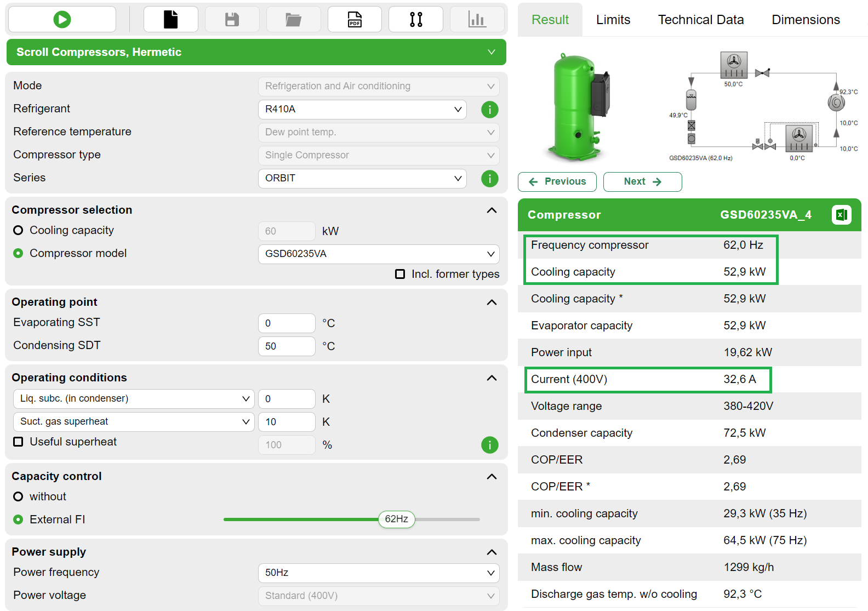
Task: Open the folder icon in toolbar
Action: pyautogui.click(x=293, y=20)
